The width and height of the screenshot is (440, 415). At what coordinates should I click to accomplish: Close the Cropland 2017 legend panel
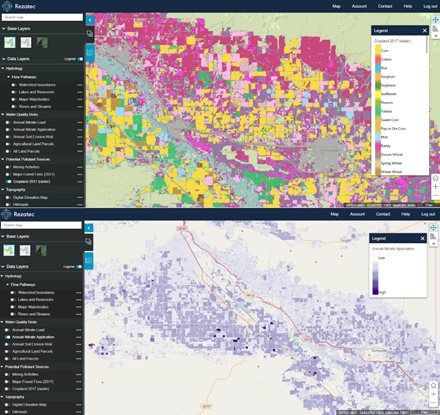(425, 30)
